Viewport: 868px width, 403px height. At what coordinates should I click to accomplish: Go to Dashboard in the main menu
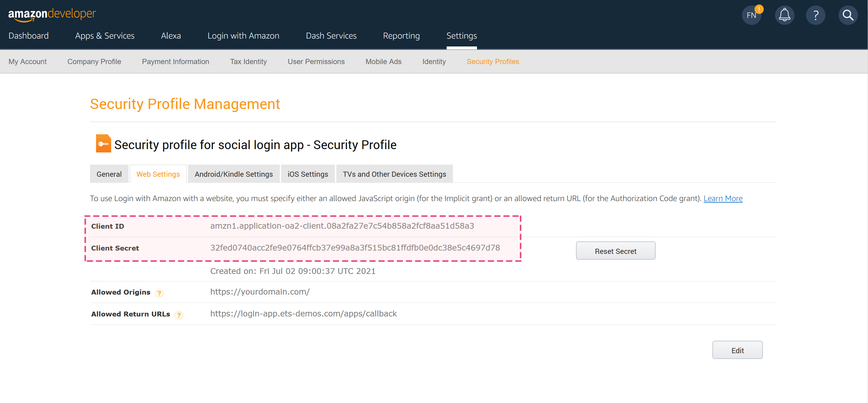point(29,36)
